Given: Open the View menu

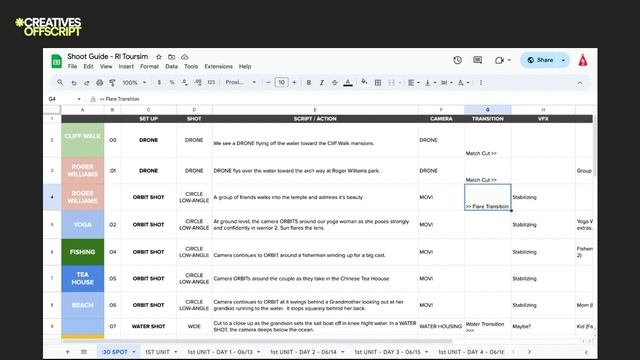Looking at the screenshot, I should 106,67.
